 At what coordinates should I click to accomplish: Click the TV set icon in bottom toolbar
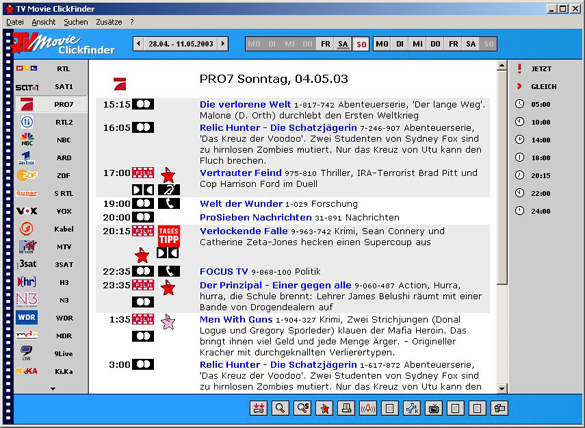434,408
